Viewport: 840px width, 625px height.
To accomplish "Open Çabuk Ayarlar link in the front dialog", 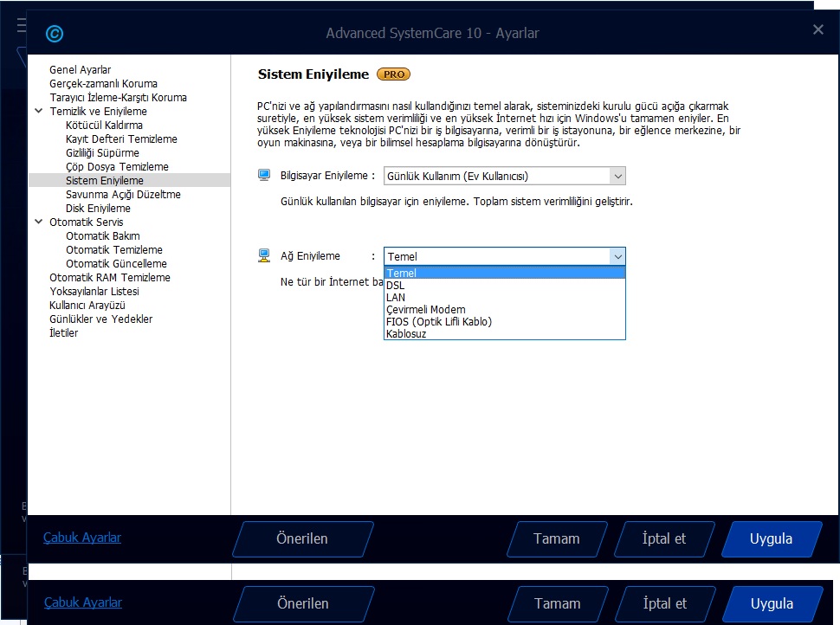I will 82,538.
